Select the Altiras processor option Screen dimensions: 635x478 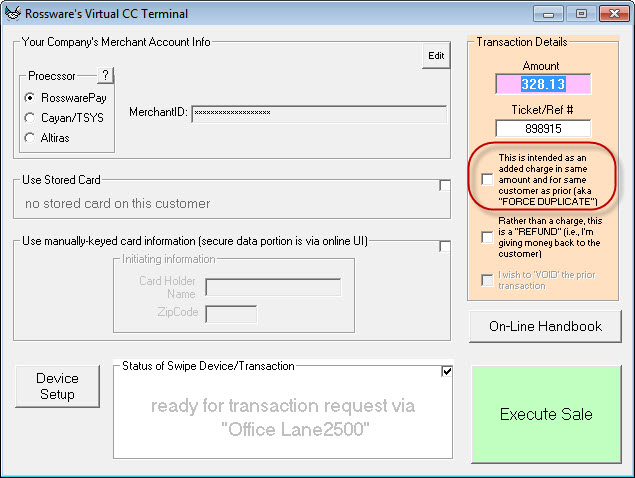point(31,137)
